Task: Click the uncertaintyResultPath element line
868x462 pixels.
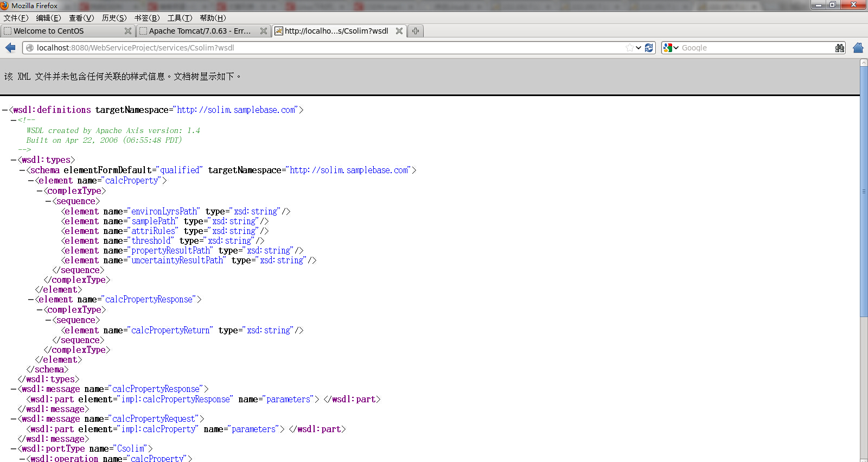Action: [189, 260]
